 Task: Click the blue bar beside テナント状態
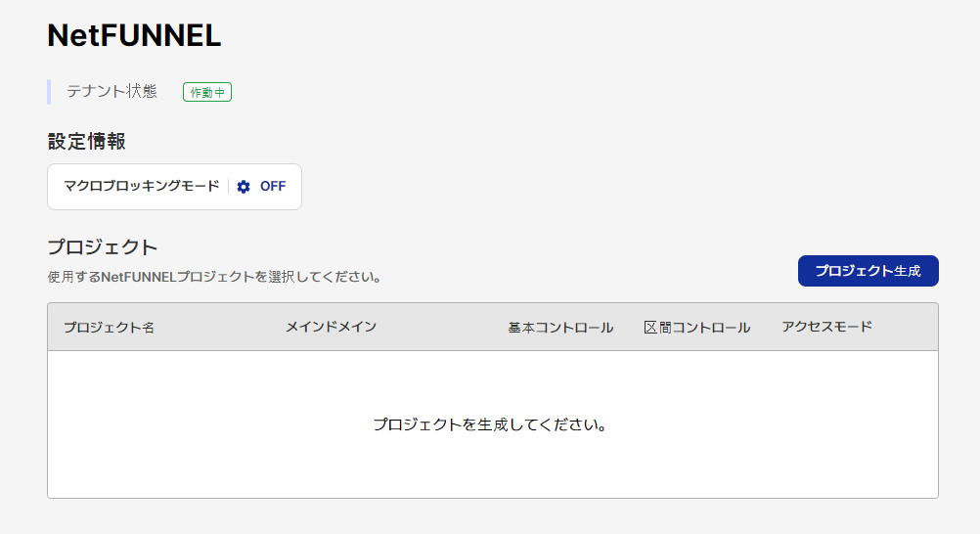tap(49, 92)
